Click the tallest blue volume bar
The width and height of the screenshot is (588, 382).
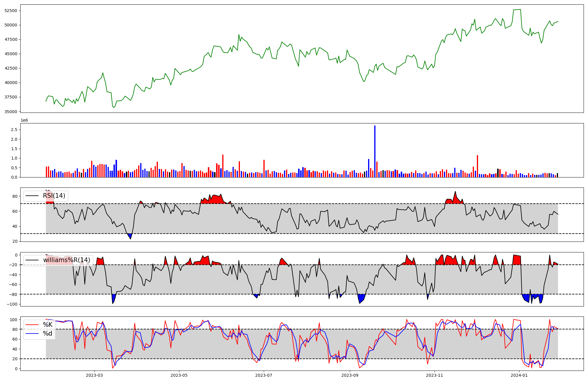(375, 151)
